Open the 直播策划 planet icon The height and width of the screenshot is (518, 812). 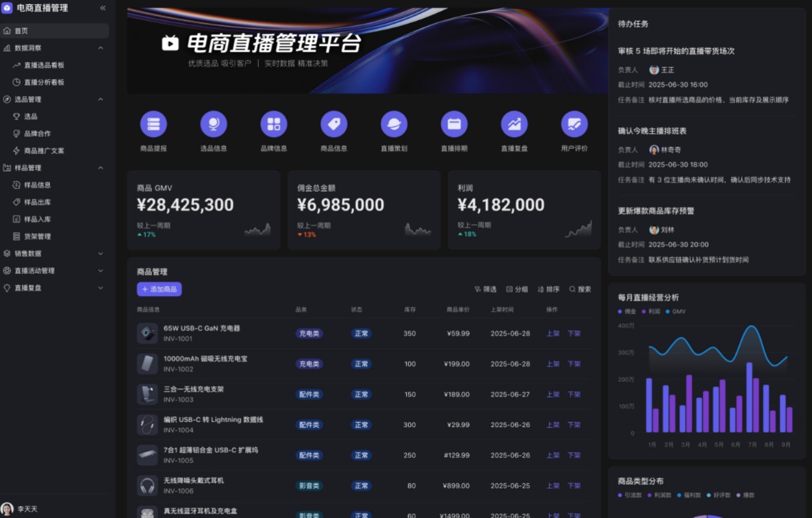394,124
